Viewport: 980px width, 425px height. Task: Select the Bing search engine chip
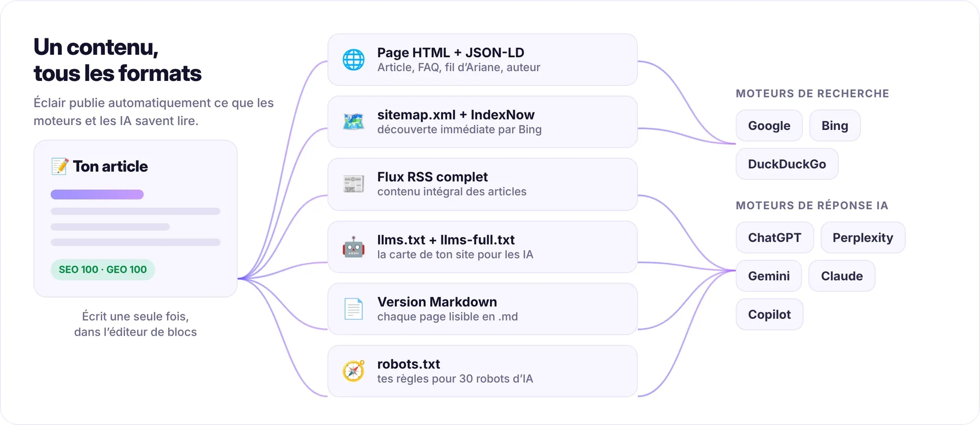pos(834,125)
